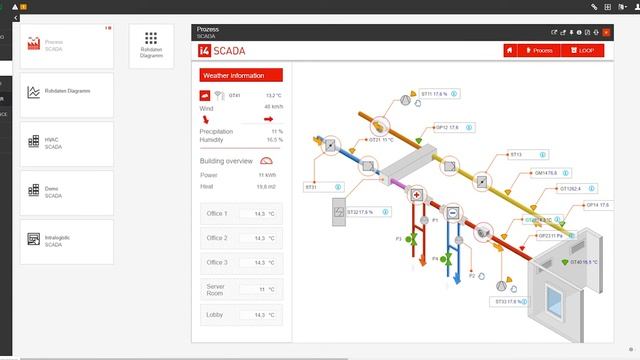Screen dimensions: 640x360
Task: Click info icon on ST33 17.6 % label
Action: tap(524, 302)
